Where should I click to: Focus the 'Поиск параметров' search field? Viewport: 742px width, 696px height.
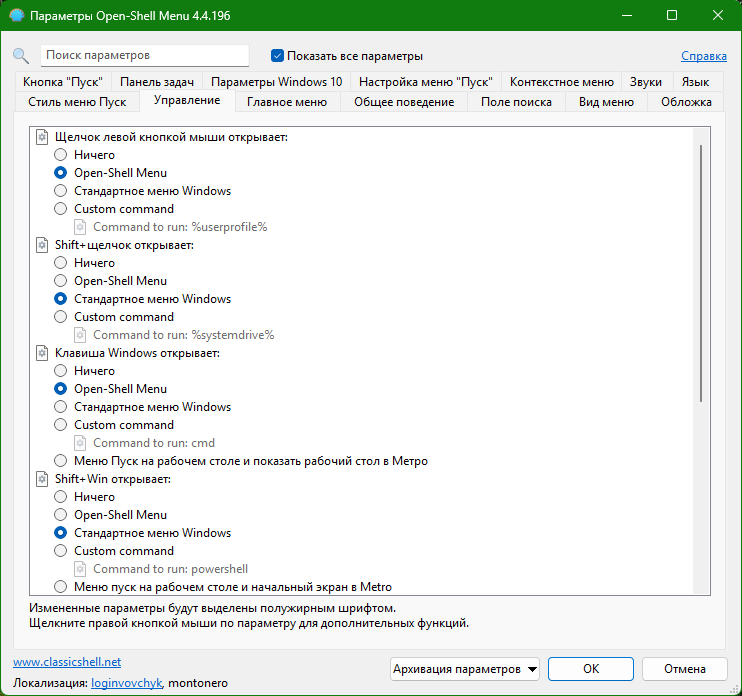pyautogui.click(x=145, y=56)
